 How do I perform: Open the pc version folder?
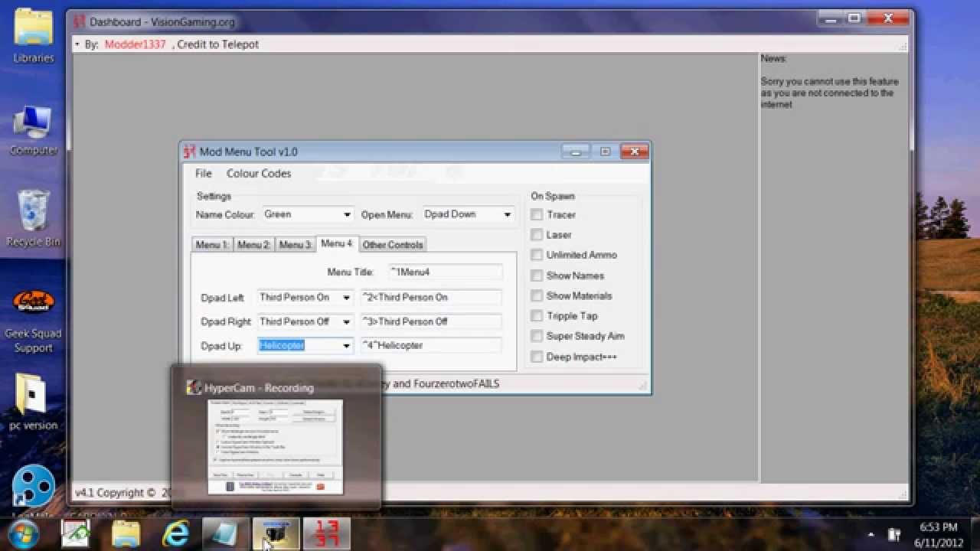coord(34,402)
